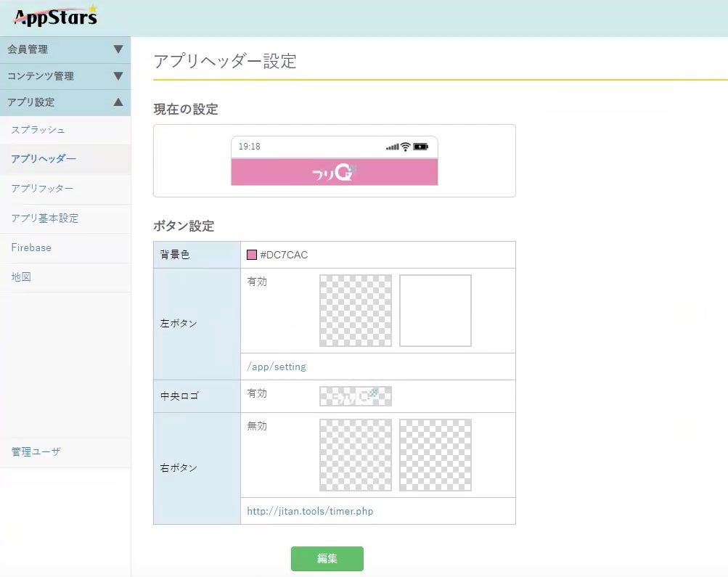Click the #DC7CAC background color swatch
The image size is (728, 577).
point(252,255)
